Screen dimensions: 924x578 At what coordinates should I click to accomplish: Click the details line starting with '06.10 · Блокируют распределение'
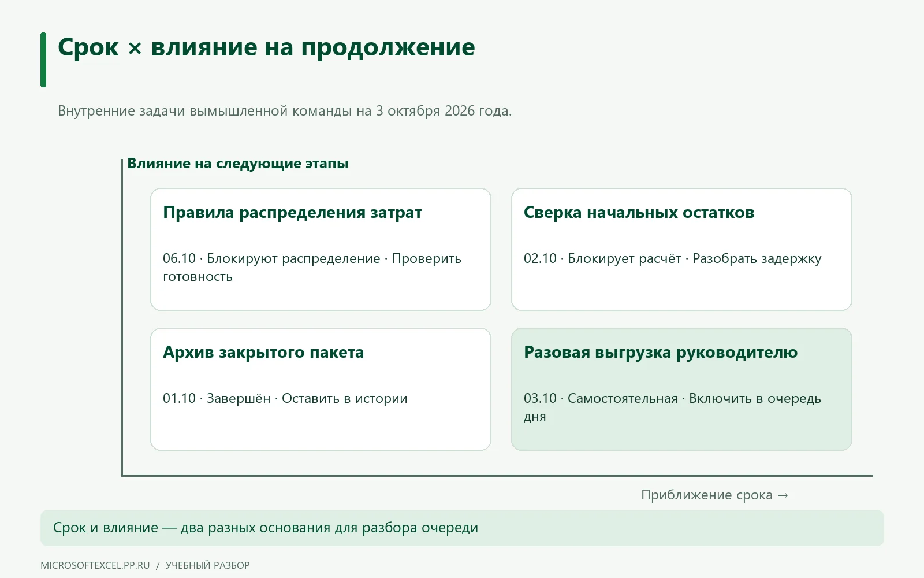tap(312, 268)
